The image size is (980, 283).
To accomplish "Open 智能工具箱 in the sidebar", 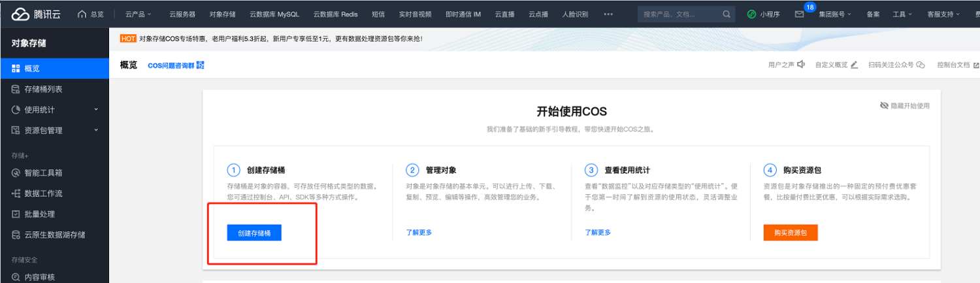I will [43, 173].
